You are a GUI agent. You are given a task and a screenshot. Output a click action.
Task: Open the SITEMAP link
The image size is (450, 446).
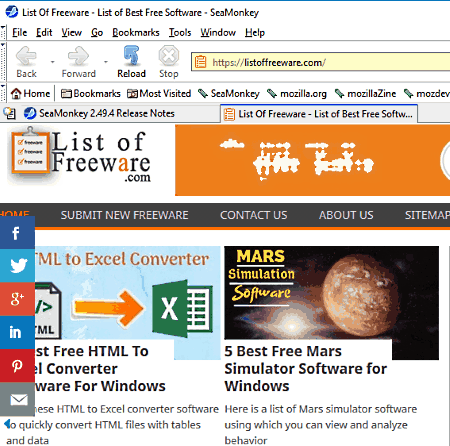coord(427,215)
